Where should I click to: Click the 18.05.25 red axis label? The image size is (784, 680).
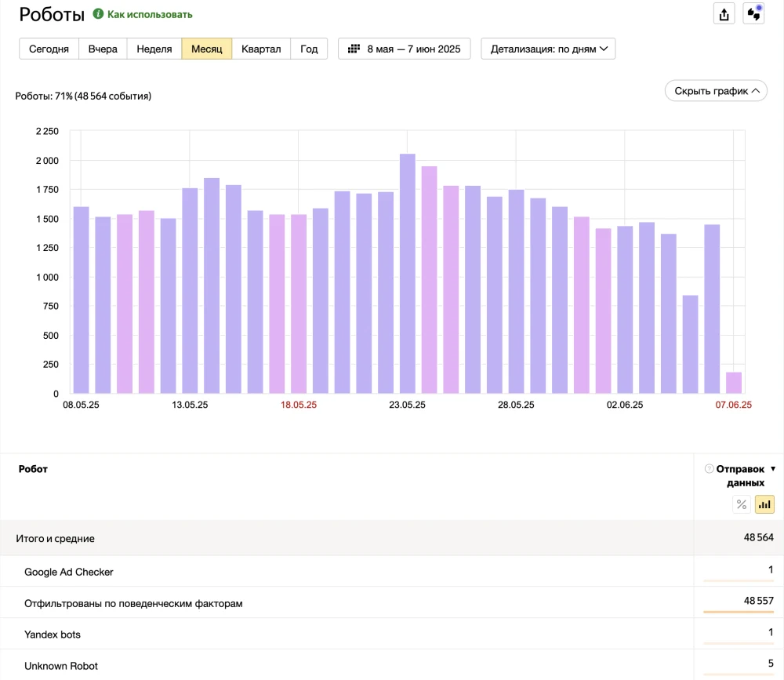pyautogui.click(x=299, y=405)
